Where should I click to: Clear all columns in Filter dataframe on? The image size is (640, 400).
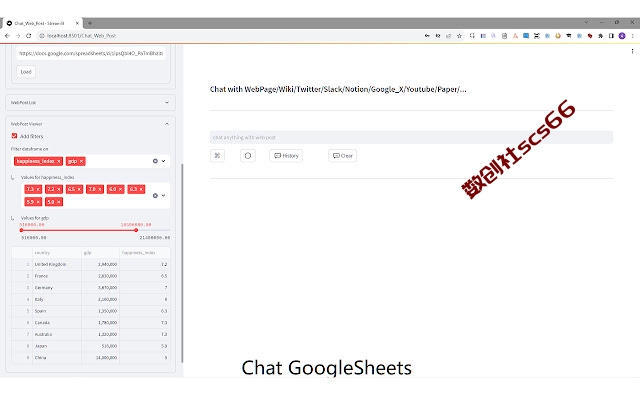(x=155, y=161)
